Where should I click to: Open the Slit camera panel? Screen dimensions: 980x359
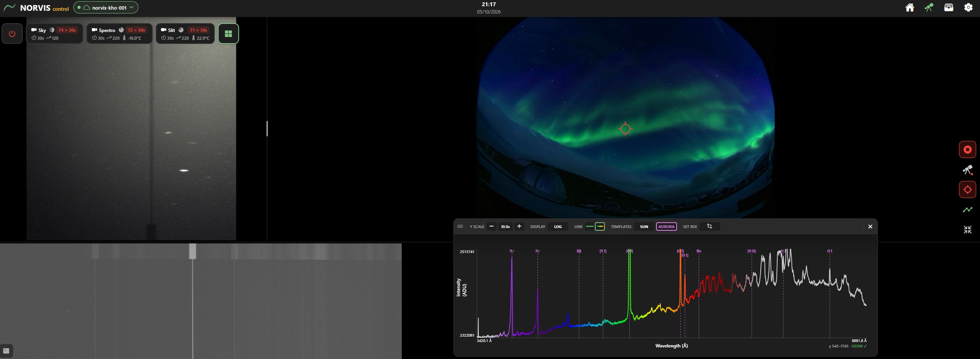coord(185,33)
